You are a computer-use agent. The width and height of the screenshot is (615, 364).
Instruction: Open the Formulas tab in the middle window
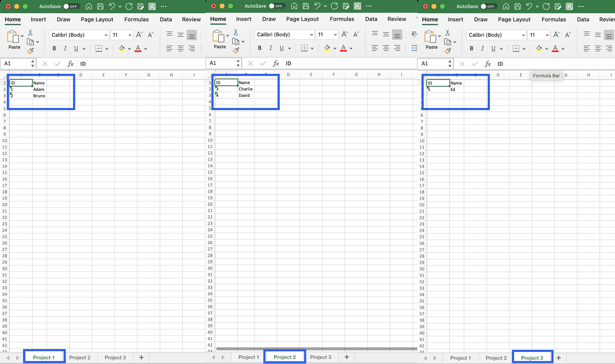(342, 19)
